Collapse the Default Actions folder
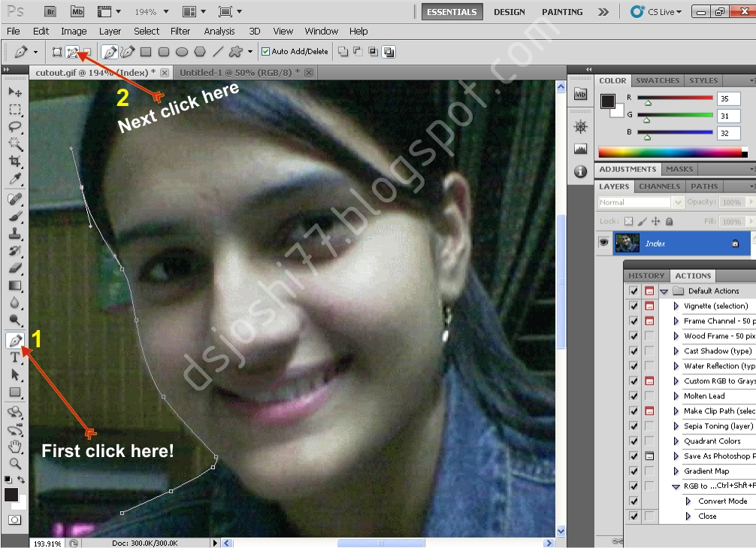Image resolution: width=756 pixels, height=548 pixels. tap(664, 291)
